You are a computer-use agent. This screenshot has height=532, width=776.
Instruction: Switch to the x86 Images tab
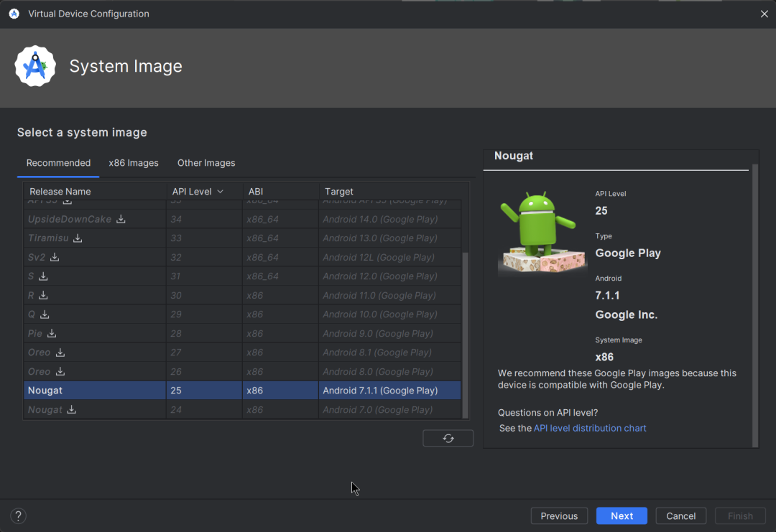tap(134, 163)
